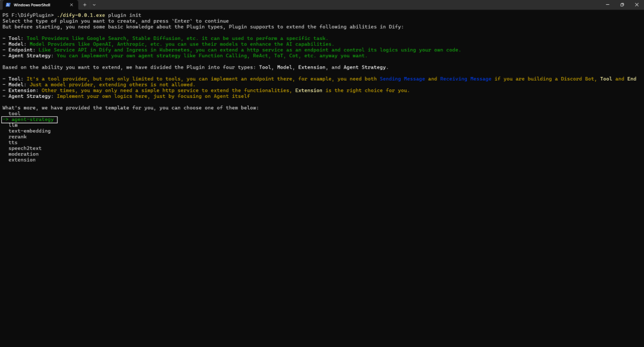The image size is (644, 347).
Task: Click the 'tts' template option
Action: (13, 142)
